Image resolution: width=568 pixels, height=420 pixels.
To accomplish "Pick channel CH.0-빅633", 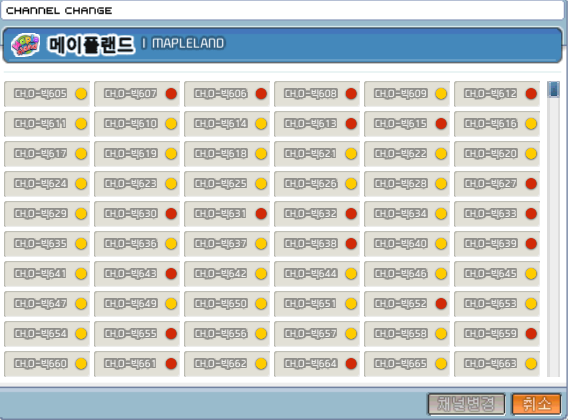I will [x=497, y=214].
